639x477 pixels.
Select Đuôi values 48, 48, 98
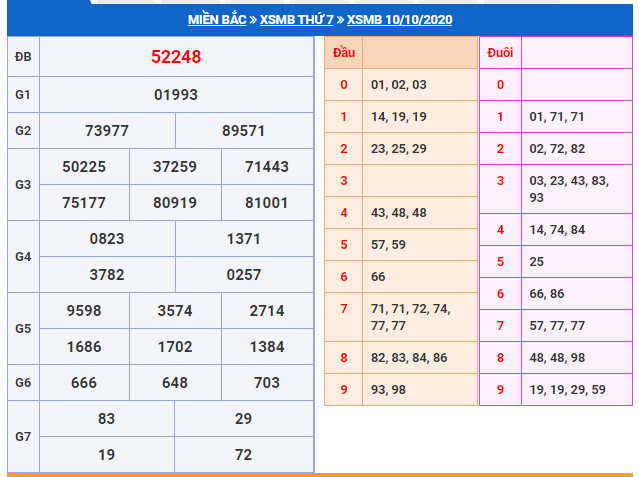point(557,358)
